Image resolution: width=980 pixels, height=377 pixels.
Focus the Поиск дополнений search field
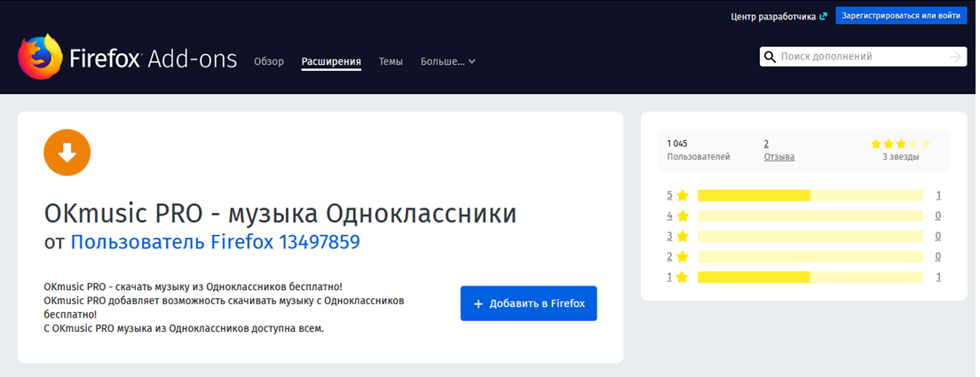click(863, 57)
